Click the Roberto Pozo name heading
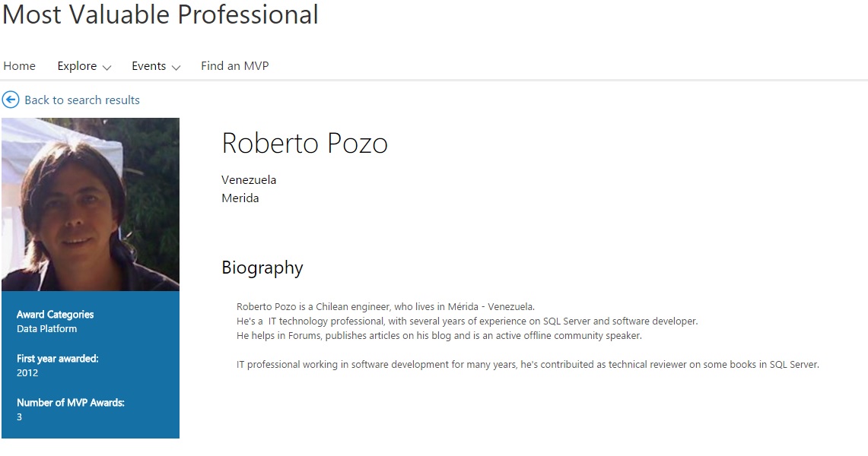Screen dimensions: 868x456 point(304,143)
